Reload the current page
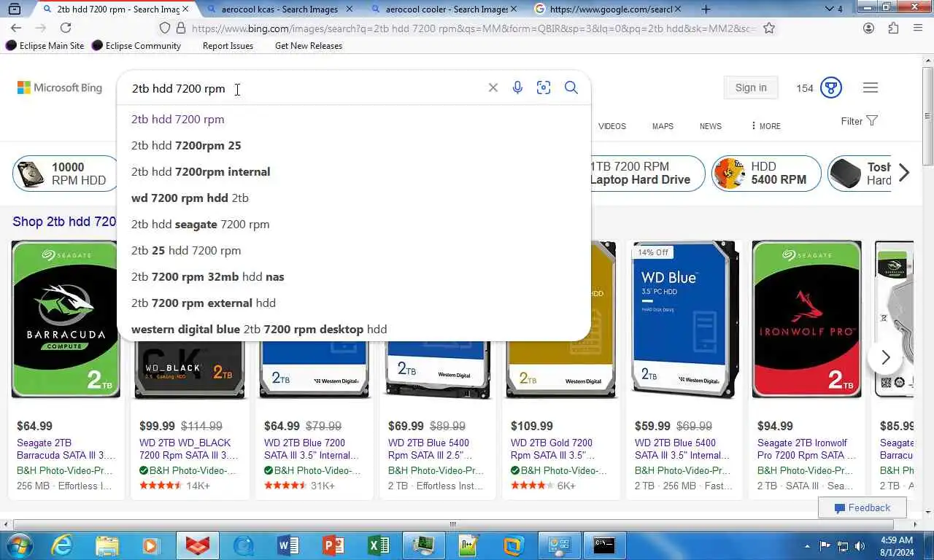 (66, 28)
